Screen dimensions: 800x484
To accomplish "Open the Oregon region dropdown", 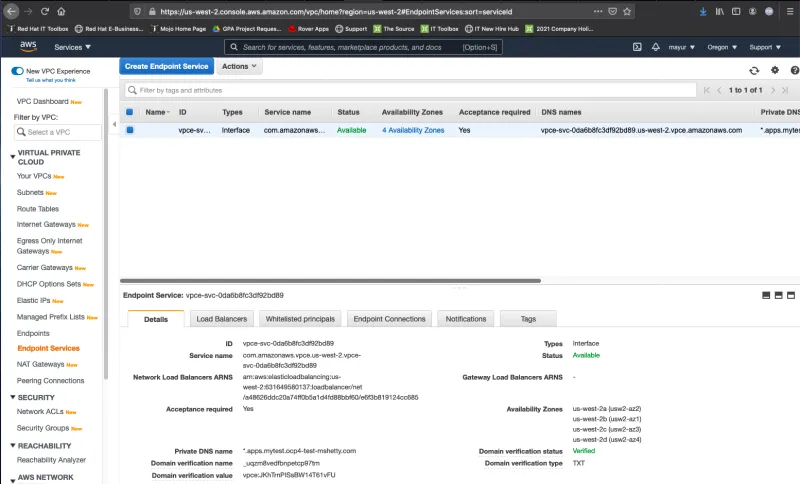I will 723,47.
